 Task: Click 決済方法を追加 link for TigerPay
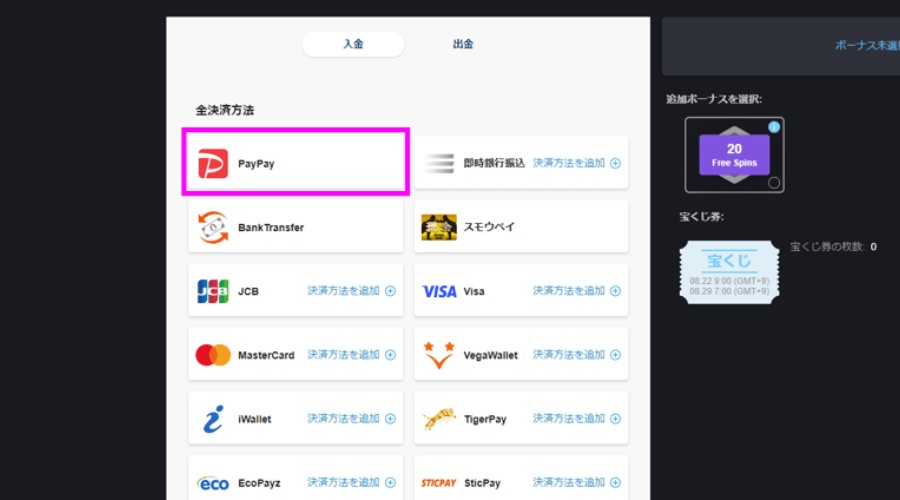pyautogui.click(x=569, y=418)
